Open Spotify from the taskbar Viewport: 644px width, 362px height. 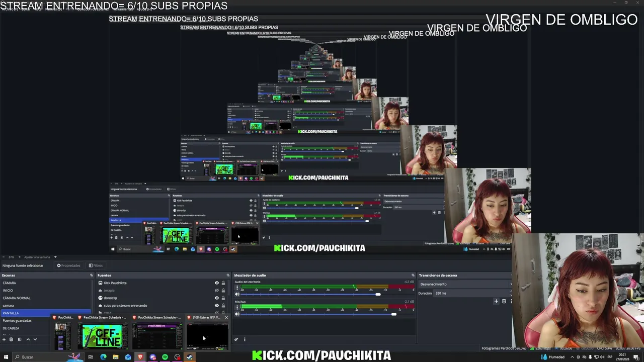tap(165, 357)
